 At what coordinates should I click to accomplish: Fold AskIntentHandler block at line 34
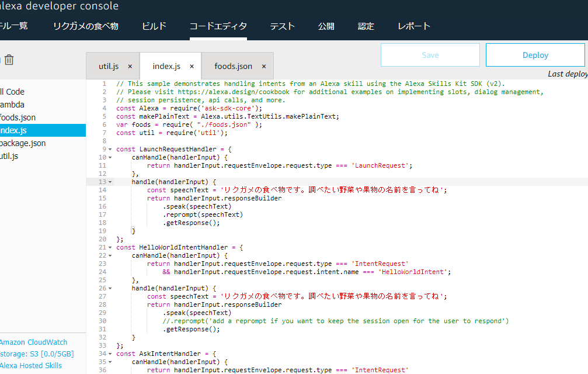point(110,354)
